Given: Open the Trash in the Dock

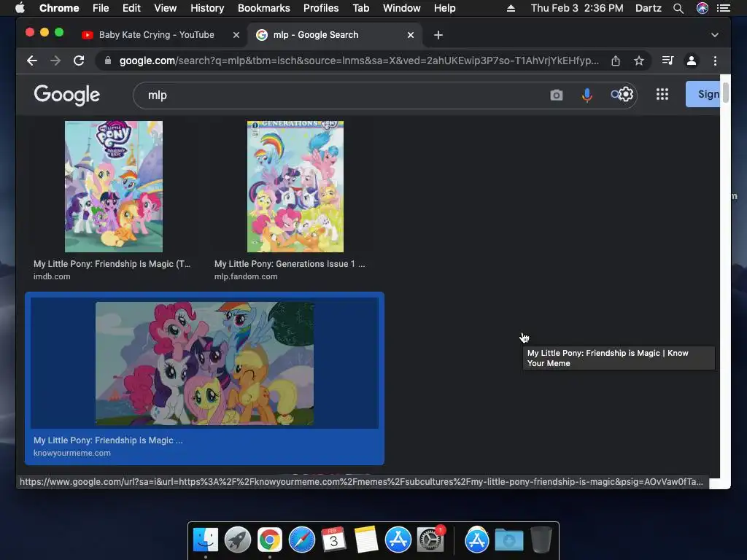Looking at the screenshot, I should pos(541,540).
